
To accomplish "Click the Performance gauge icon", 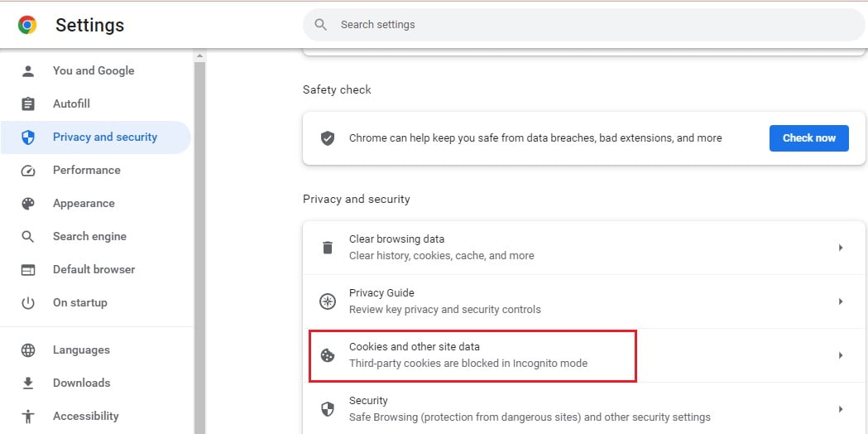I will click(28, 170).
